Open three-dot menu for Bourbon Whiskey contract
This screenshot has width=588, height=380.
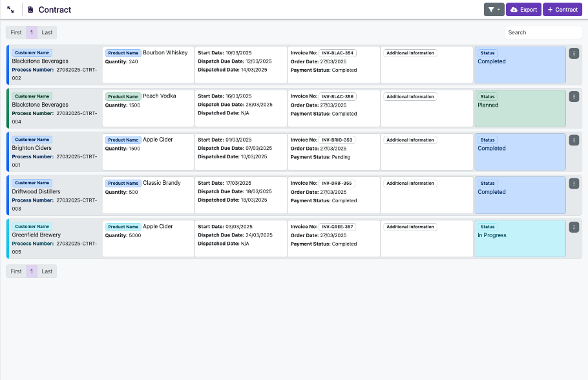click(574, 53)
